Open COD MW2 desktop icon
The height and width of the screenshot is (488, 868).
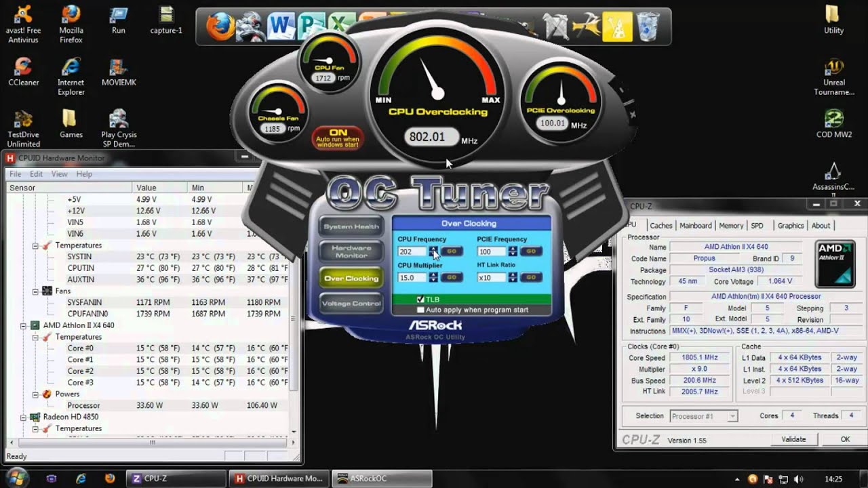pyautogui.click(x=833, y=124)
